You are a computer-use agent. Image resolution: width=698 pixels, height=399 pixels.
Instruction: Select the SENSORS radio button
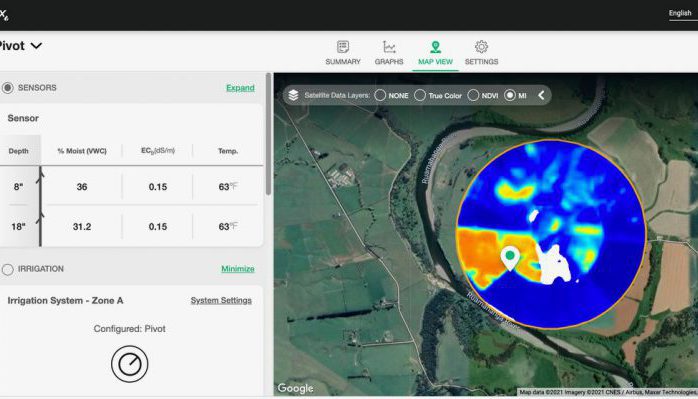click(x=8, y=88)
